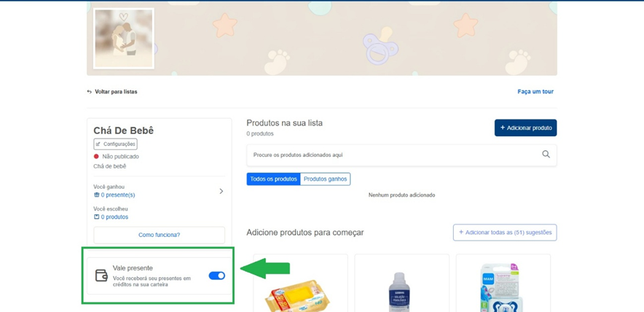This screenshot has width=644, height=312.
Task: Open Configurações via its edit icon
Action: tap(98, 144)
